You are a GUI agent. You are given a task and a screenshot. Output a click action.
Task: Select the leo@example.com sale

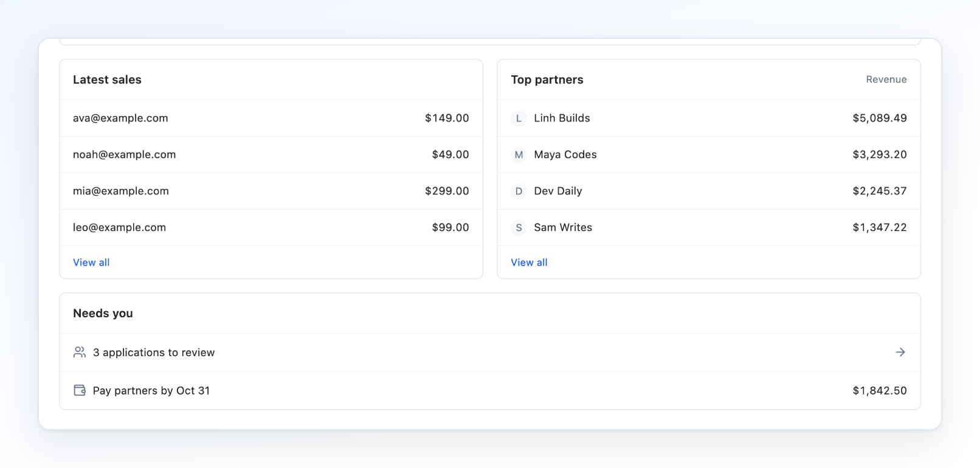coord(271,227)
